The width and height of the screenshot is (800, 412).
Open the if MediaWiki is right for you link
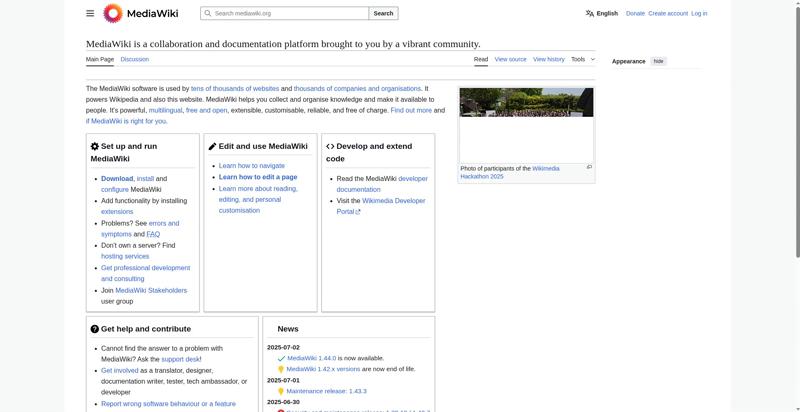[126, 121]
